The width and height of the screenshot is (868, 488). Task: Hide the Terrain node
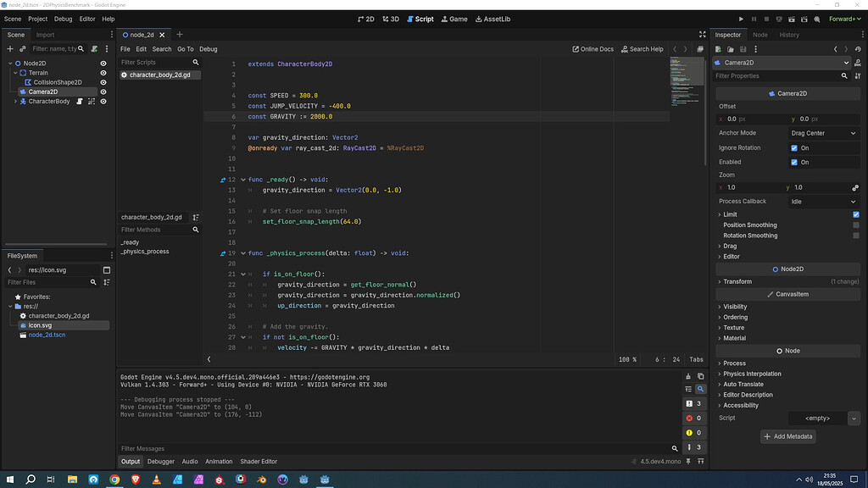[103, 72]
